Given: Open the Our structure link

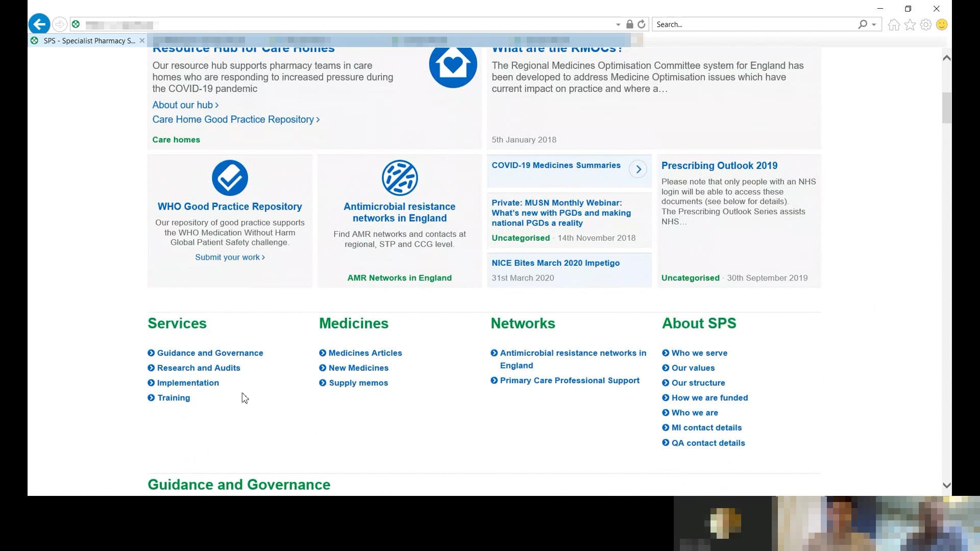Looking at the screenshot, I should 698,383.
